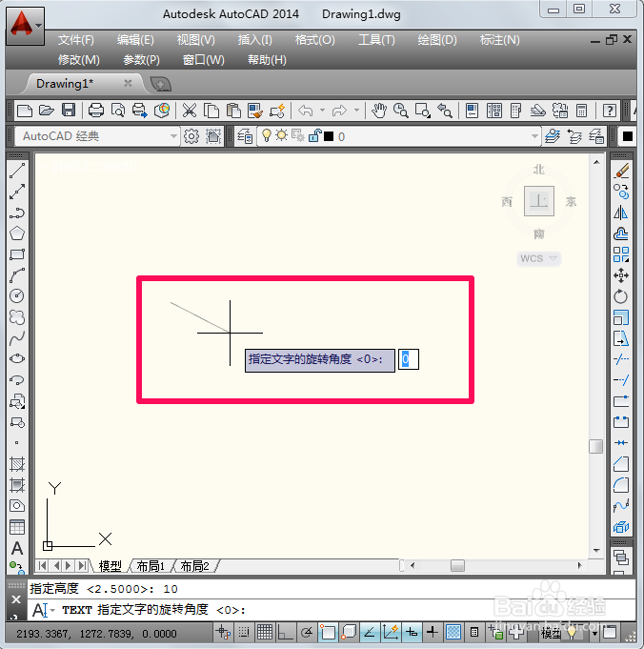Open the 文件(F) menu
This screenshot has height=649, width=644.
pyautogui.click(x=76, y=40)
